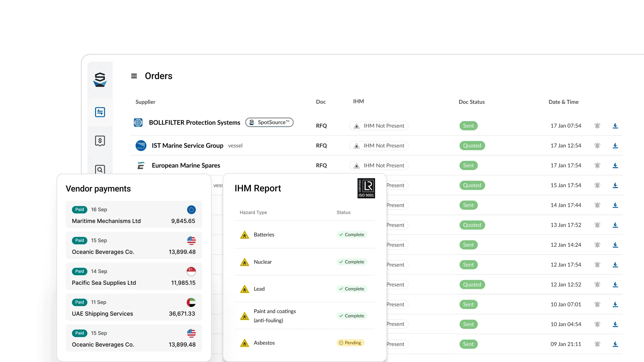Open the Maritime Mechanisms Ltd payment entry
Image resolution: width=644 pixels, height=362 pixels.
coord(134,215)
